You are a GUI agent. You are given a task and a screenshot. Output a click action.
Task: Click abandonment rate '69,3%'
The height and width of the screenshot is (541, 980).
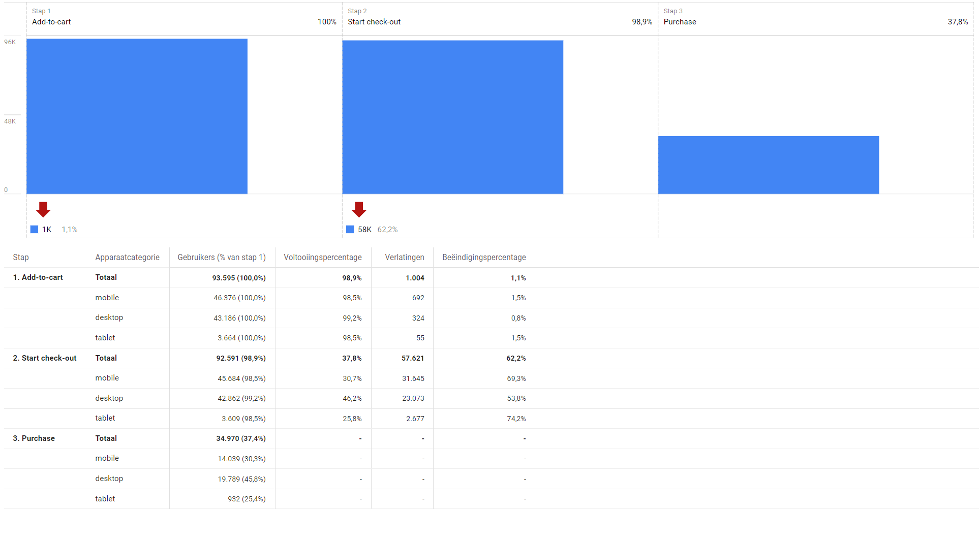[x=516, y=378]
